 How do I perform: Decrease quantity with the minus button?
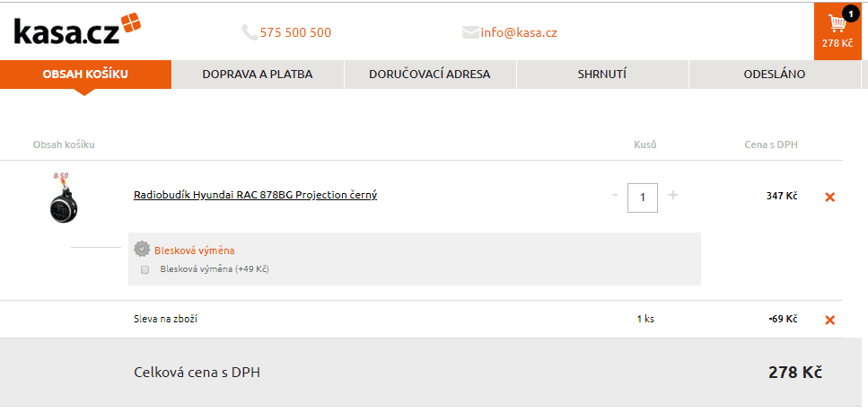pyautogui.click(x=615, y=196)
